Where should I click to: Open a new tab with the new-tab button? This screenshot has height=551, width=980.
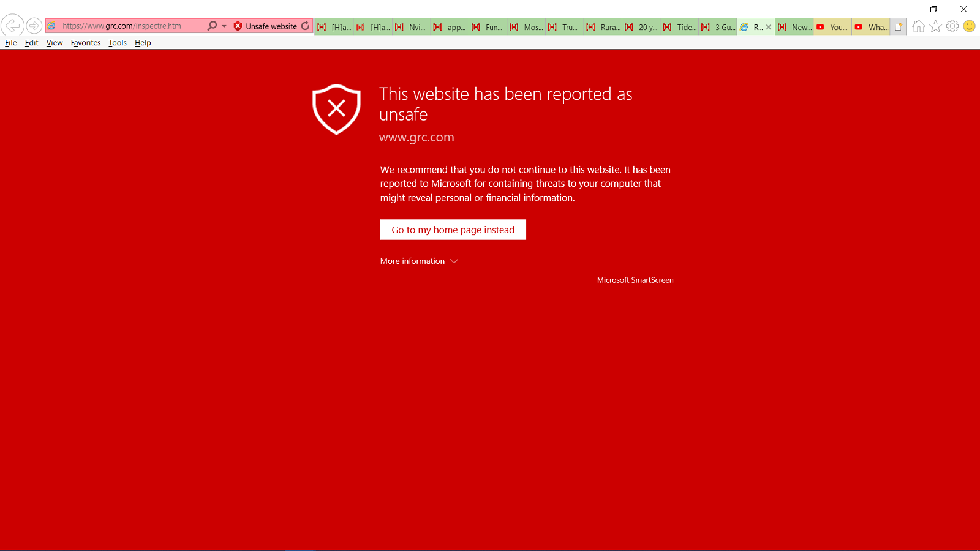tap(899, 27)
